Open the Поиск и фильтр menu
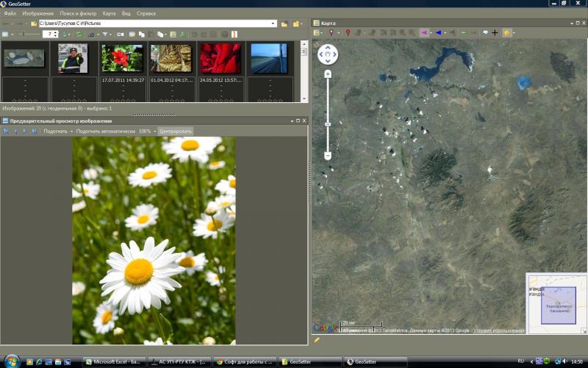 [78, 13]
